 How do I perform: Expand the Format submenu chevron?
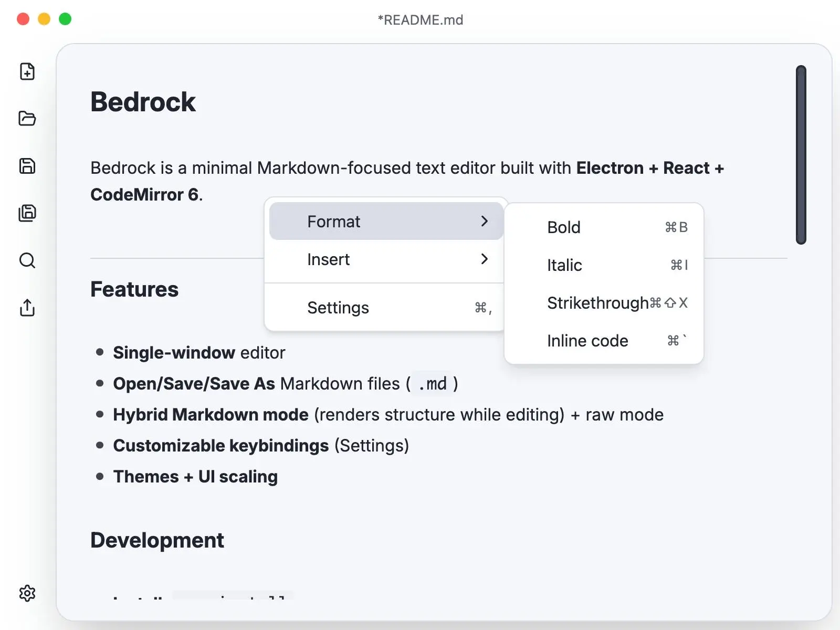[x=484, y=221]
